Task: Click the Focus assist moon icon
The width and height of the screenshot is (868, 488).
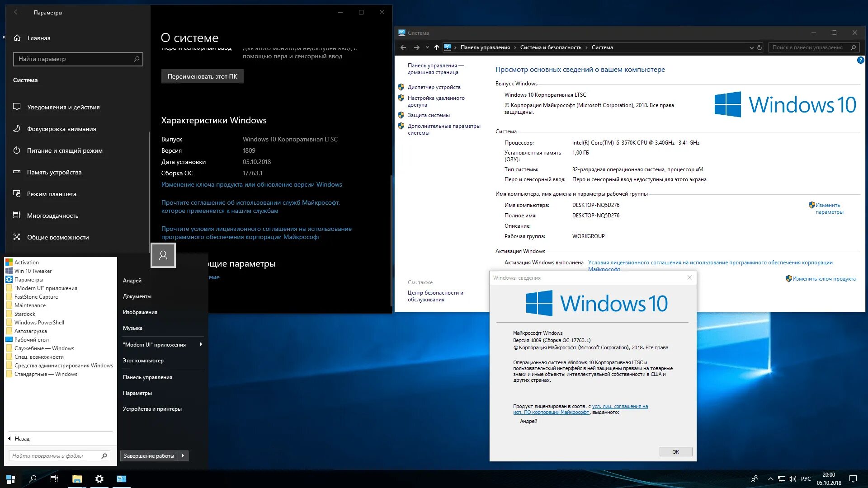Action: 17,129
